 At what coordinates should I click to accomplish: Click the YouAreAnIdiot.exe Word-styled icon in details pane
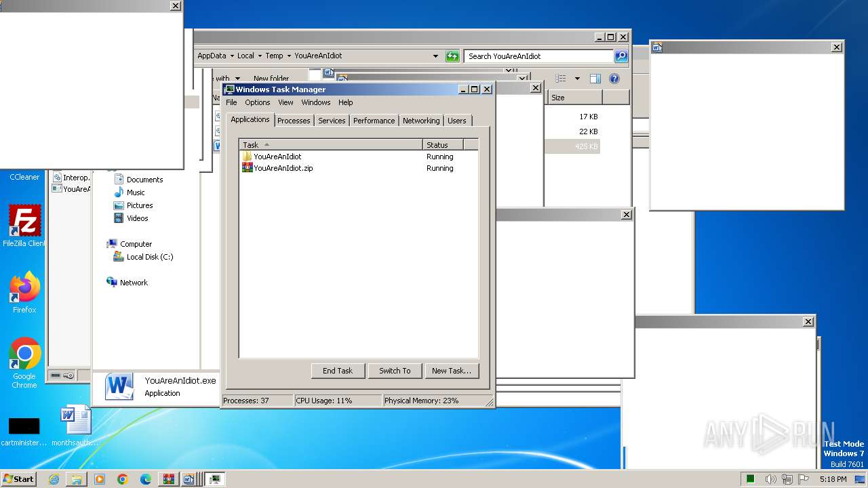[119, 386]
